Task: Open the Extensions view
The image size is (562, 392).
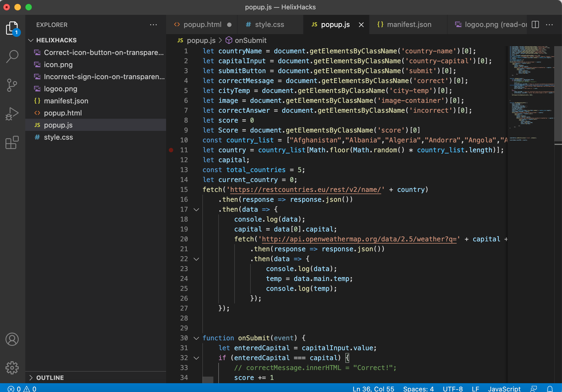Action: click(x=12, y=143)
